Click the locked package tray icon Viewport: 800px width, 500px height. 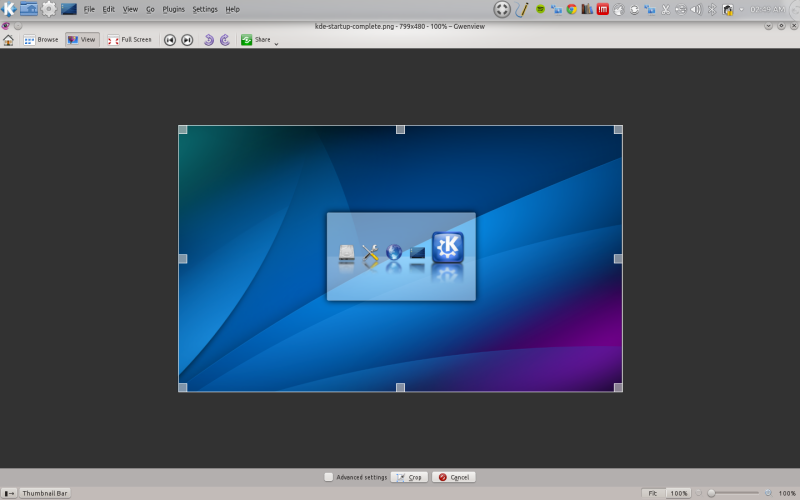tap(728, 9)
